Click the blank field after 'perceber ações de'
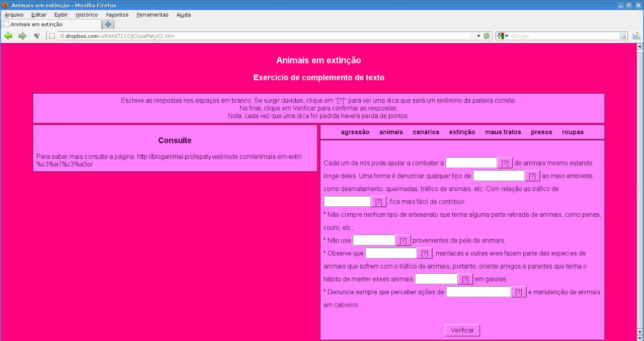Viewport: 644px width, 341px height. pyautogui.click(x=478, y=292)
